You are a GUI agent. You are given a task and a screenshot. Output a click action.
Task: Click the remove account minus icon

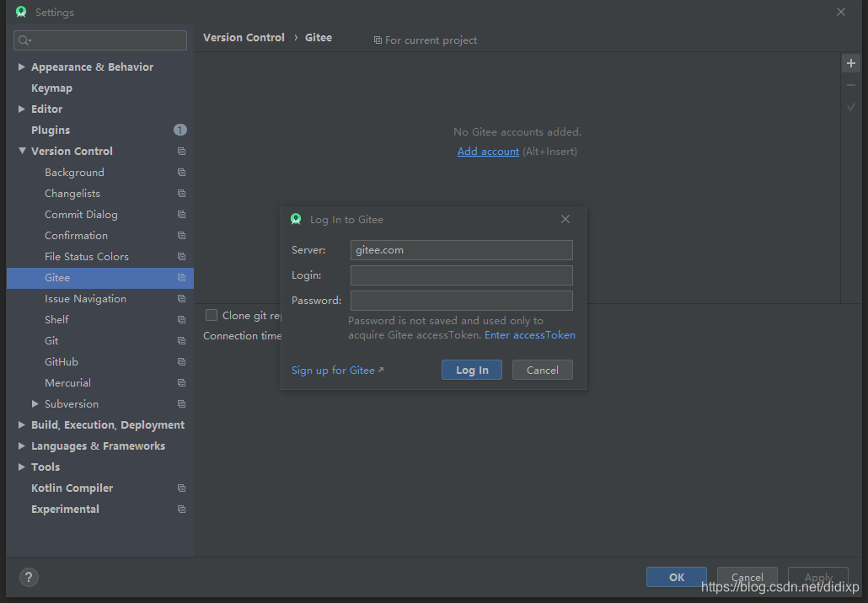coord(851,85)
